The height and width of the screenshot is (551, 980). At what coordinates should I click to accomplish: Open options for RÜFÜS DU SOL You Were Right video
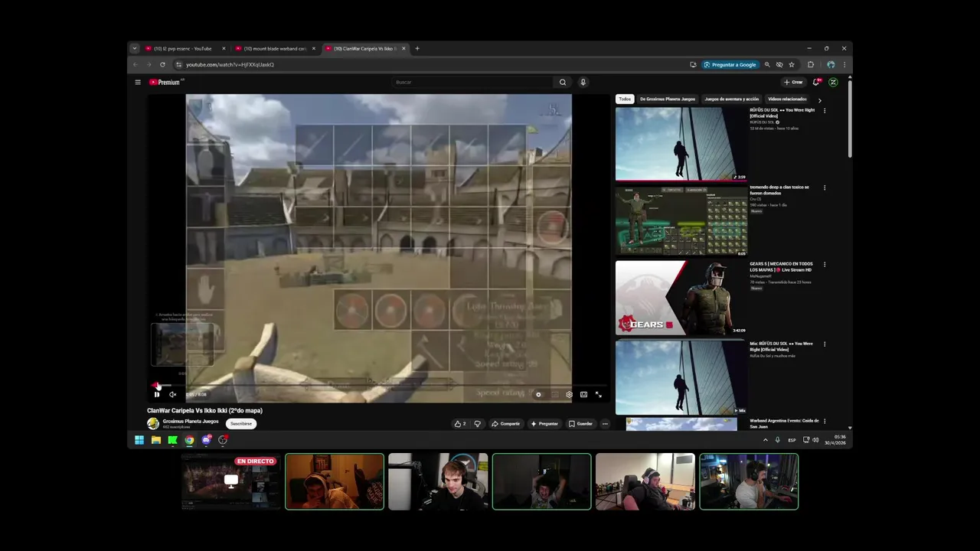click(x=825, y=111)
